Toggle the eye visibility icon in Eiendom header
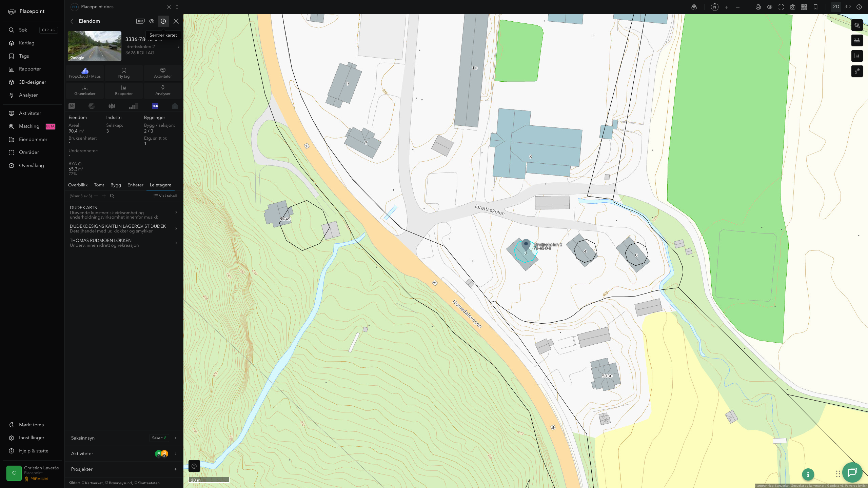The height and width of the screenshot is (488, 868). (x=152, y=21)
